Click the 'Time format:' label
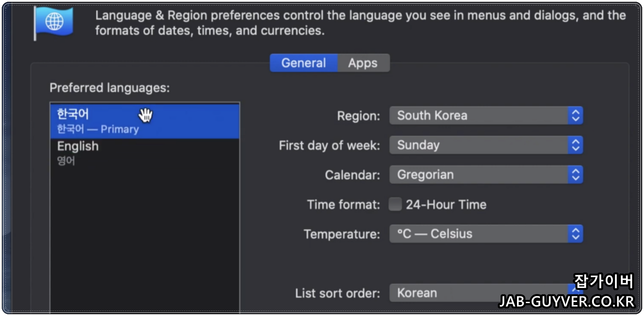Viewport: 644px width, 316px height. pyautogui.click(x=343, y=205)
